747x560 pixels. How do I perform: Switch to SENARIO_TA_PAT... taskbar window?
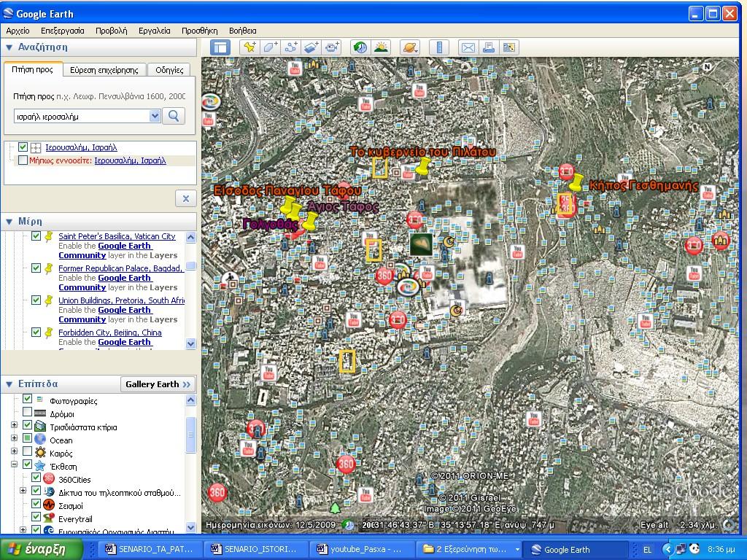150,549
